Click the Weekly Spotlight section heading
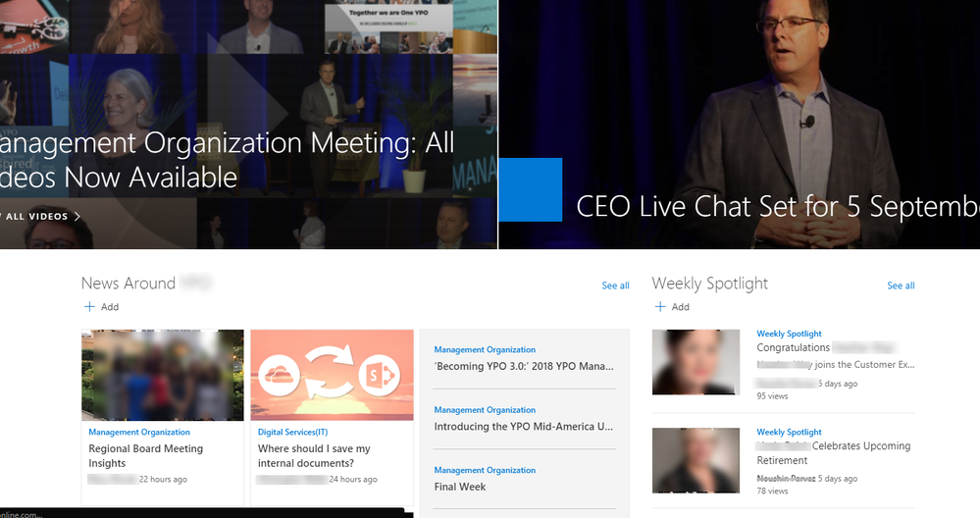 click(x=709, y=284)
